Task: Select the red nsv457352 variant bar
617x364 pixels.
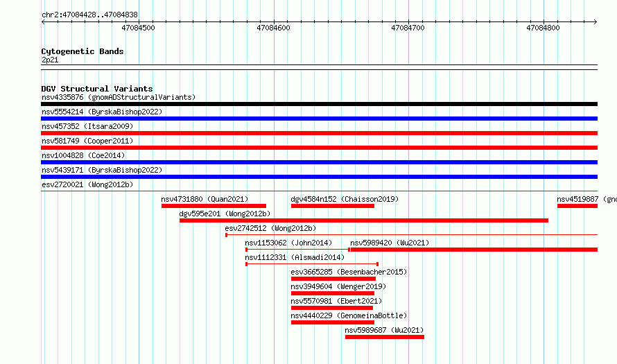Action: click(319, 133)
